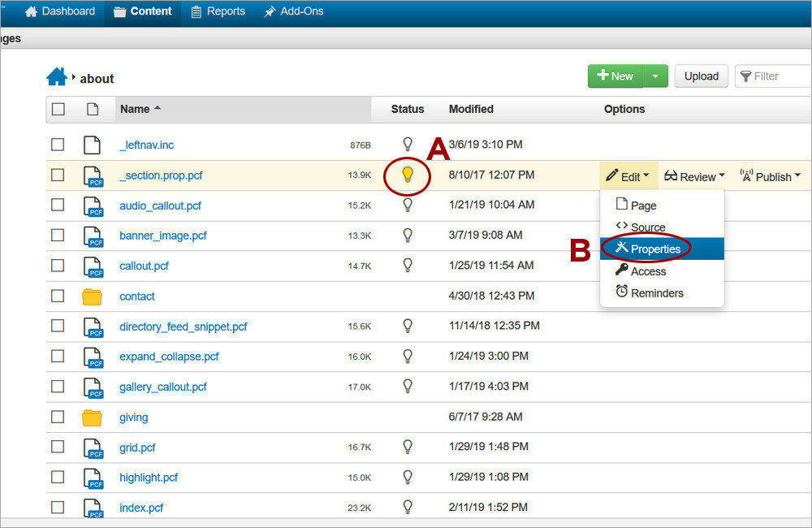
Task: Click the giving folder icon
Action: click(x=93, y=418)
